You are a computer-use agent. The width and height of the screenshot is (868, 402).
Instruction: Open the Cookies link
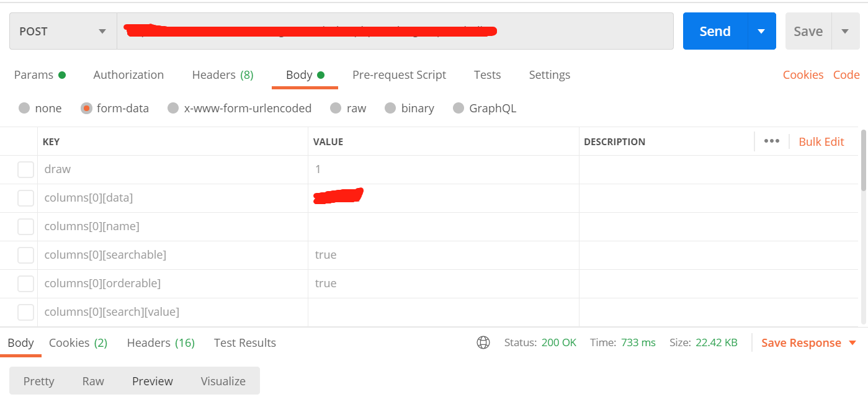click(803, 74)
